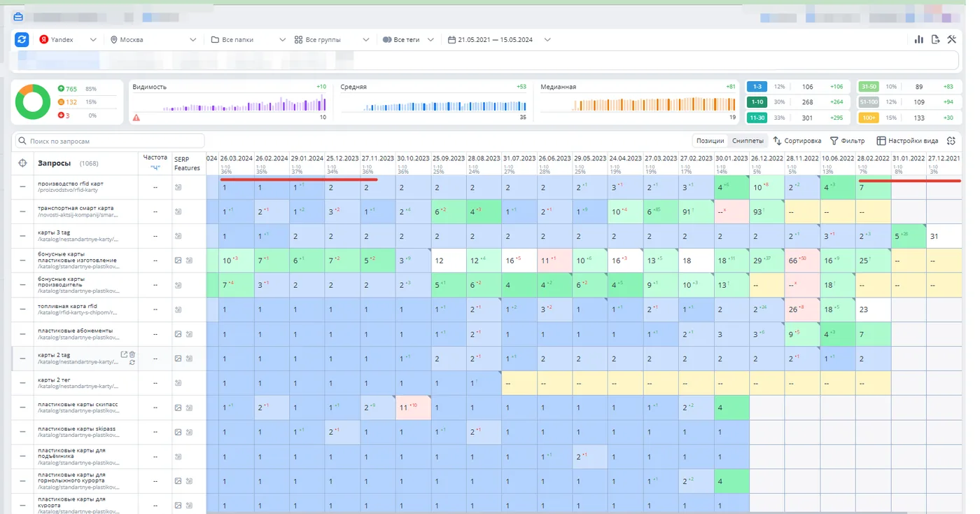
Task: Switch to the Сниппеты tab
Action: tap(748, 141)
